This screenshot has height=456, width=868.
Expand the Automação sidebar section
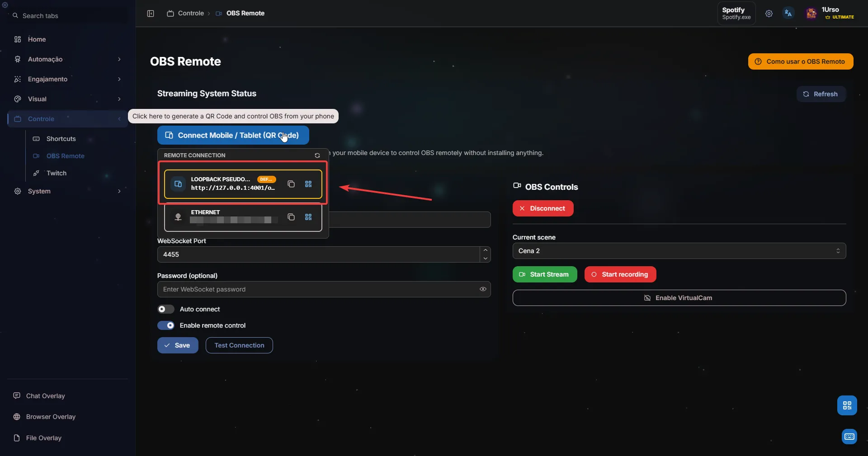(68, 59)
